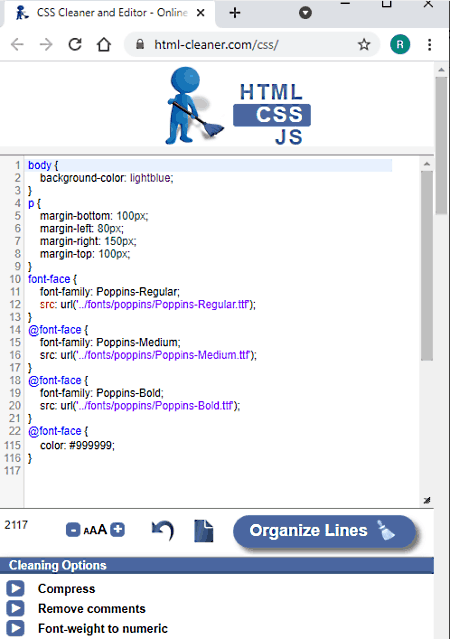
Task: Switch to the HTML cleaner
Action: pos(271,92)
